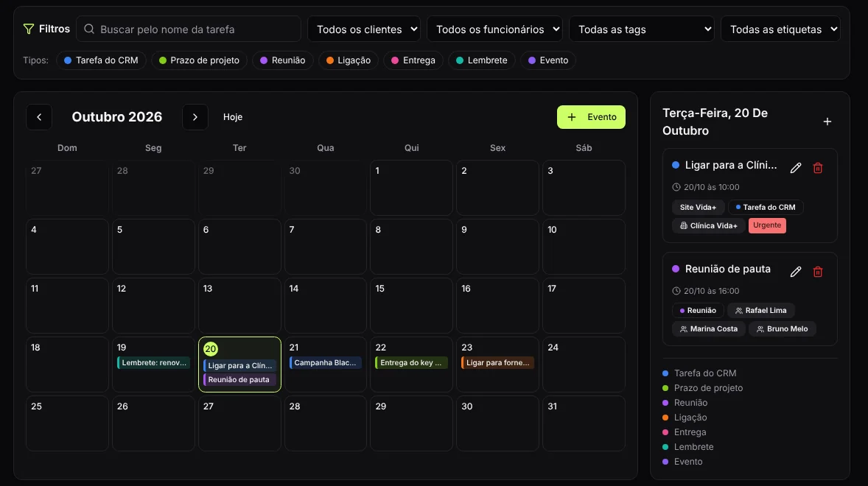868x486 pixels.
Task: Click the Reunião tag in meeting card
Action: (x=698, y=311)
